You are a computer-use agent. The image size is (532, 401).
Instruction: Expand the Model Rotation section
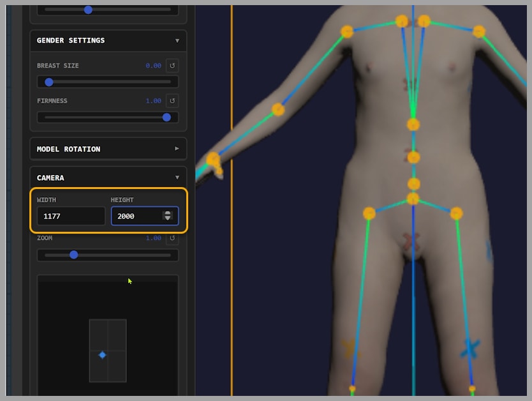click(x=177, y=149)
